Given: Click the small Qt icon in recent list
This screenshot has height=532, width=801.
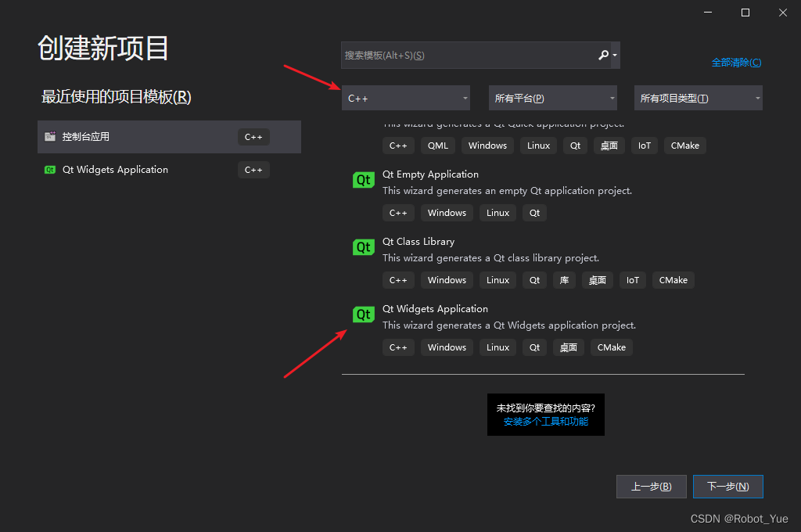Looking at the screenshot, I should point(50,170).
